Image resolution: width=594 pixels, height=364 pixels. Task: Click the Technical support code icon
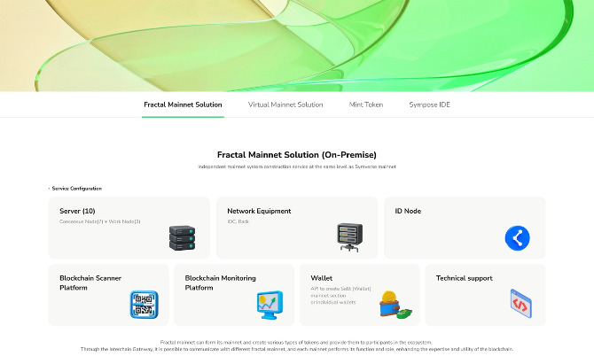coord(521,303)
